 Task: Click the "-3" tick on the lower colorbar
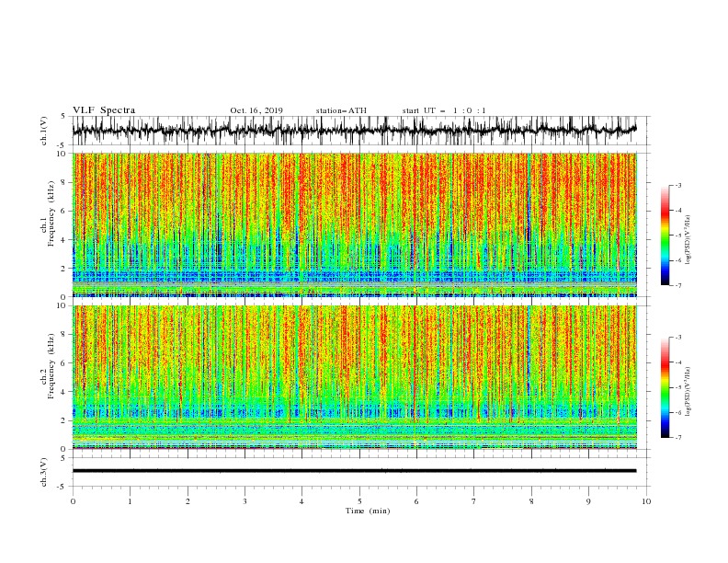pyautogui.click(x=678, y=338)
